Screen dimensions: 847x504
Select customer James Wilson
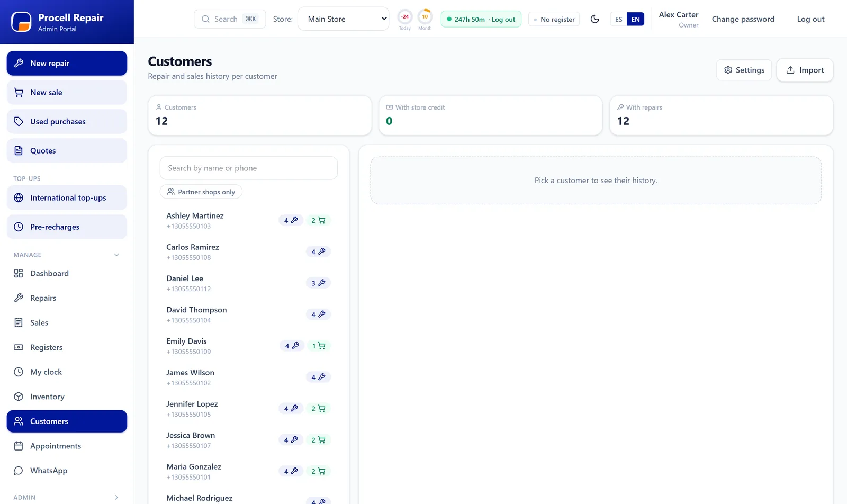248,377
